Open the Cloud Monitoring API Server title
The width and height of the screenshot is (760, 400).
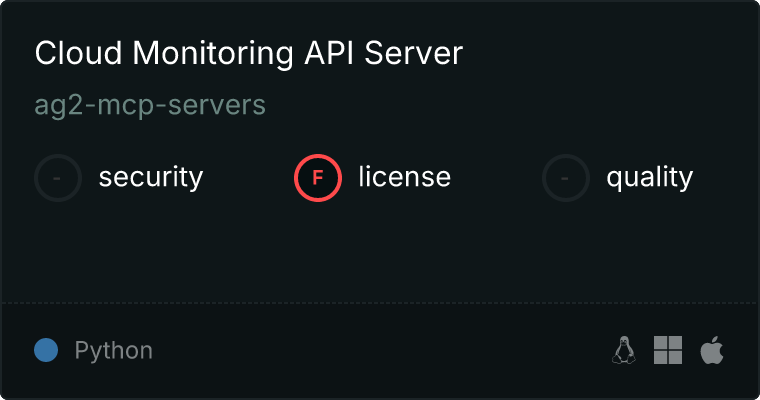click(x=248, y=54)
